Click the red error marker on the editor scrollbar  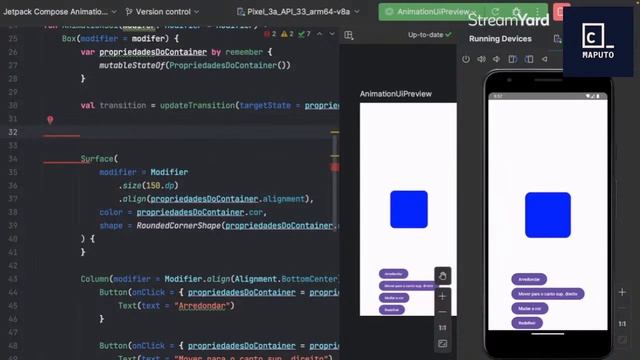(x=335, y=167)
